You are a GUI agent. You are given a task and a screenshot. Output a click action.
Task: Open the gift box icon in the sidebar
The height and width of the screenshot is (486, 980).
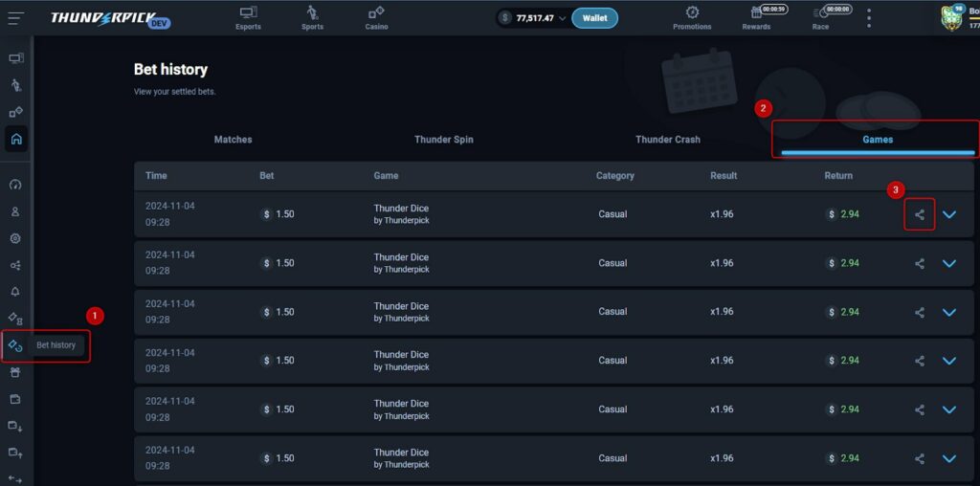click(16, 372)
